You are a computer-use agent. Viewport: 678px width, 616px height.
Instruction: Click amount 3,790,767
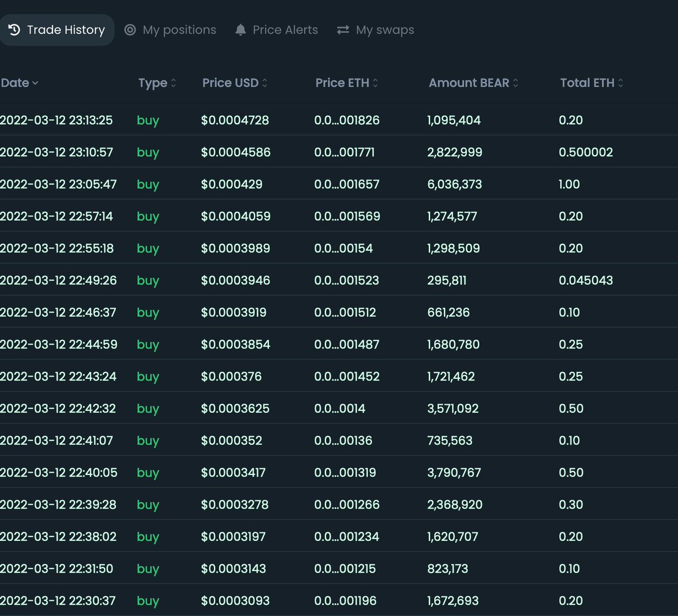(454, 473)
